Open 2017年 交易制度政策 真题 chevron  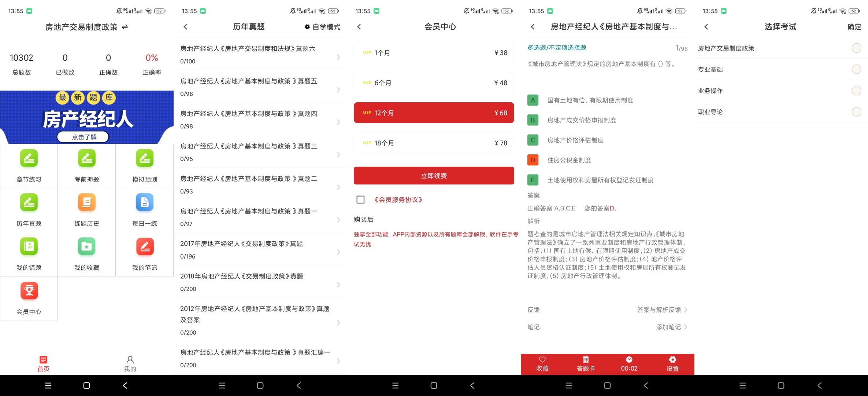[338, 252]
